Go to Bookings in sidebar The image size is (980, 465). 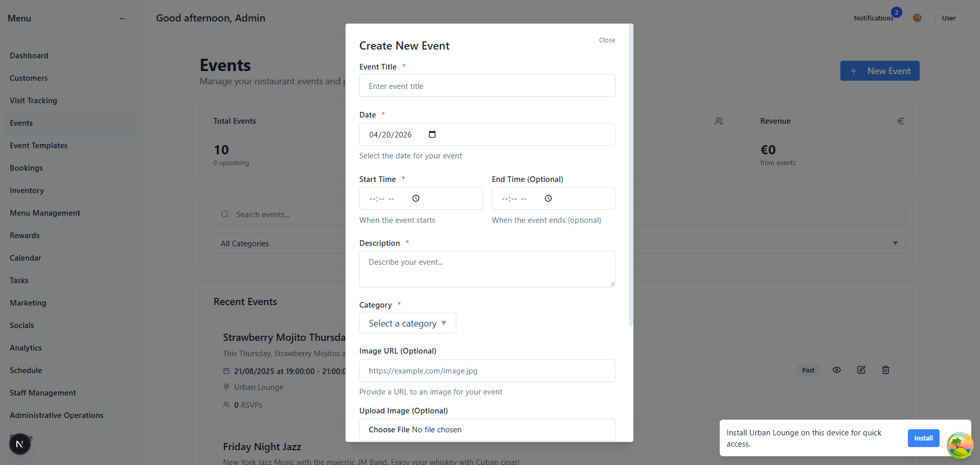tap(26, 168)
